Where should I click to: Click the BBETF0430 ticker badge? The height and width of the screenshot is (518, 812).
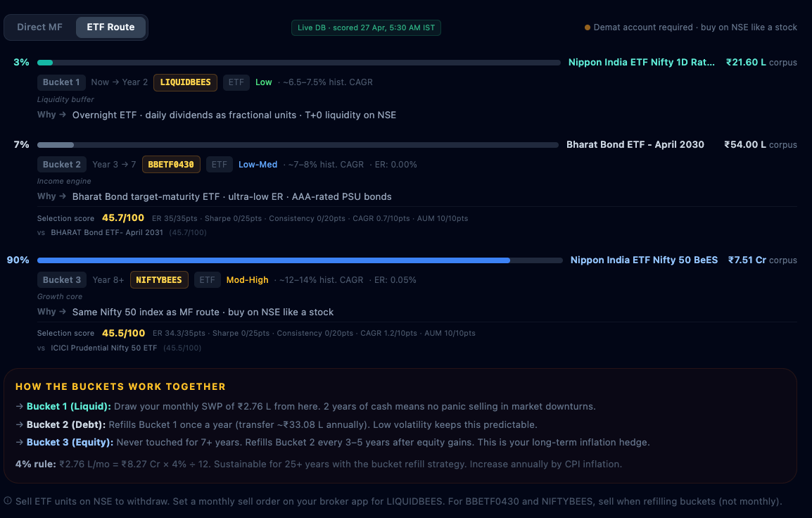point(171,165)
